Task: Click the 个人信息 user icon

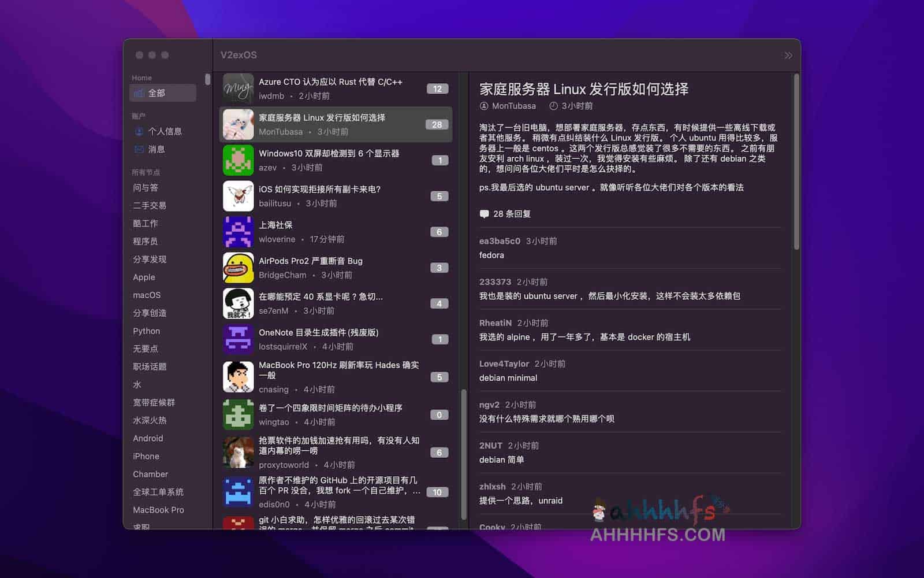Action: 139,131
